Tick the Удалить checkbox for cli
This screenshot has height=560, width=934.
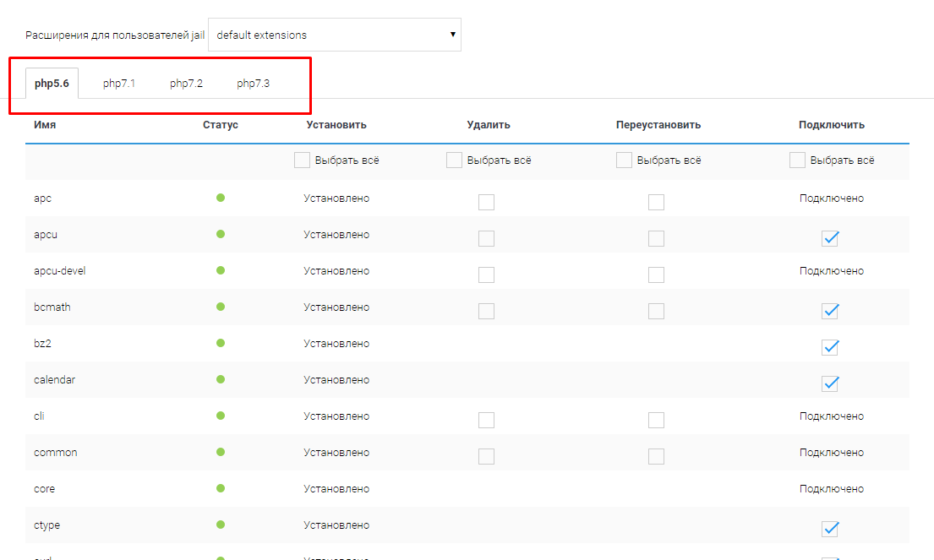486,420
